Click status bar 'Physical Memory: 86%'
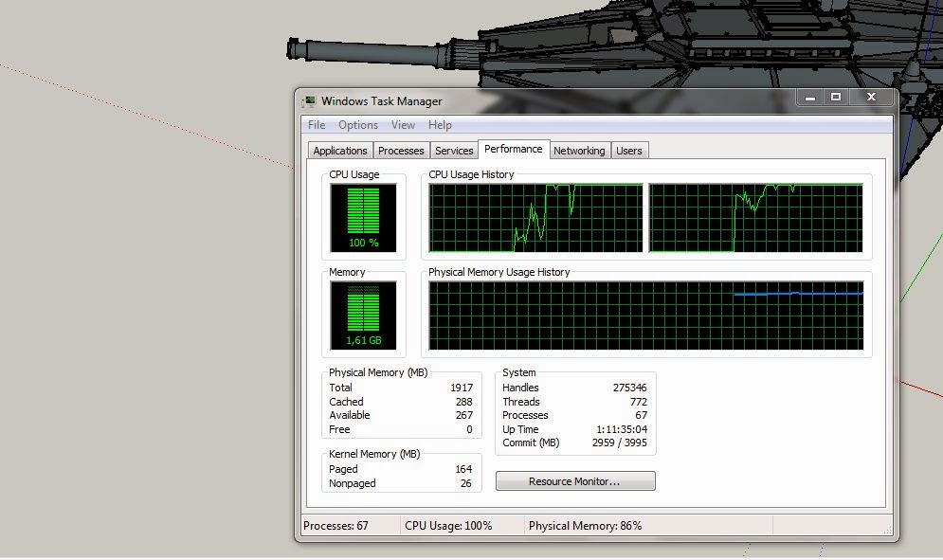Image resolution: width=943 pixels, height=560 pixels. (585, 526)
